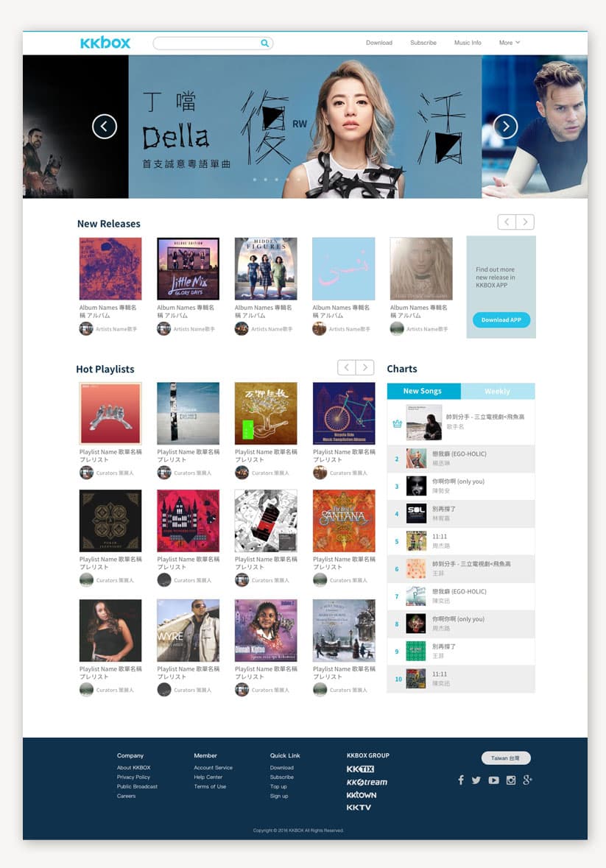The height and width of the screenshot is (868, 606).
Task: Open the Taiwan region selector
Action: [506, 758]
